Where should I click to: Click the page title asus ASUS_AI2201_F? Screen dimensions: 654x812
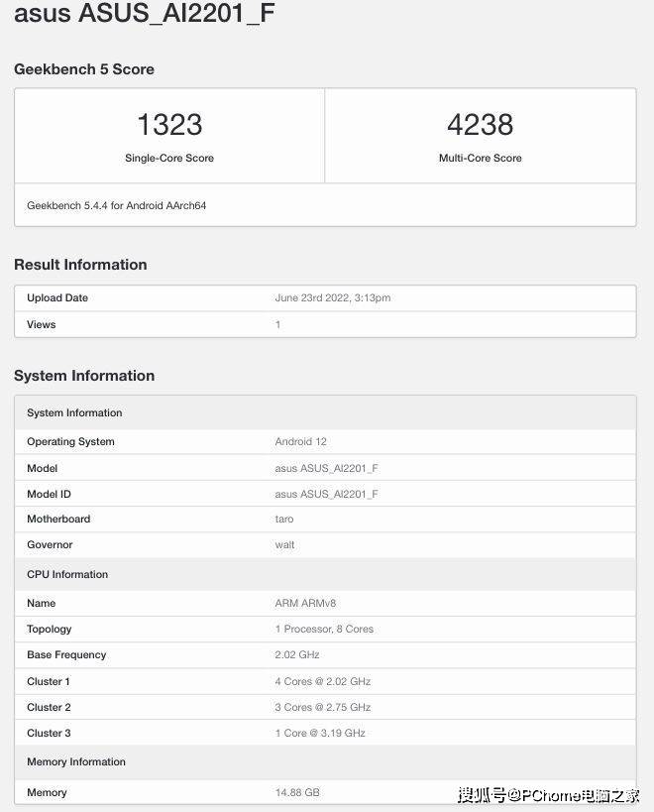click(145, 13)
